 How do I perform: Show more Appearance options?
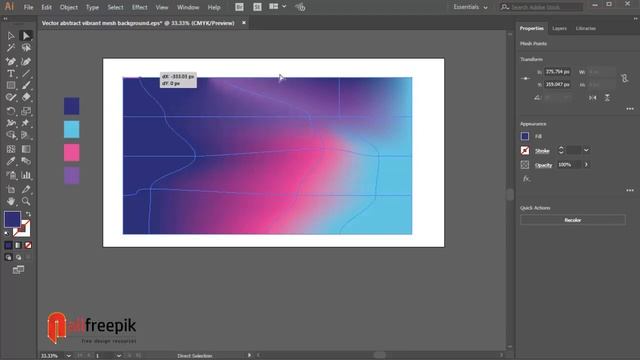tap(630, 191)
